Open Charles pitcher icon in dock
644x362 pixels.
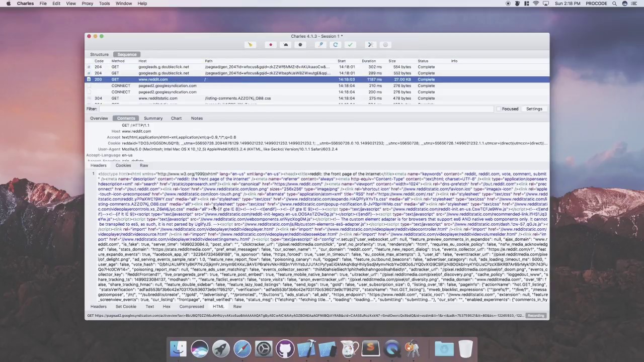[x=349, y=348]
